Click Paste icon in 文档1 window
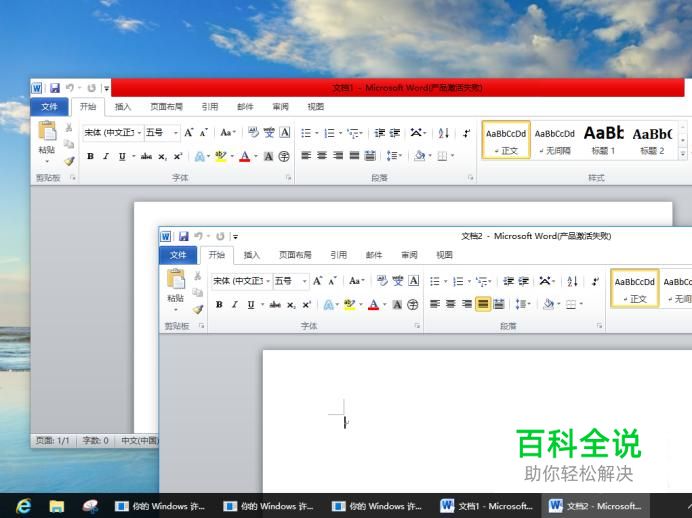The height and width of the screenshot is (518, 692). 47,131
